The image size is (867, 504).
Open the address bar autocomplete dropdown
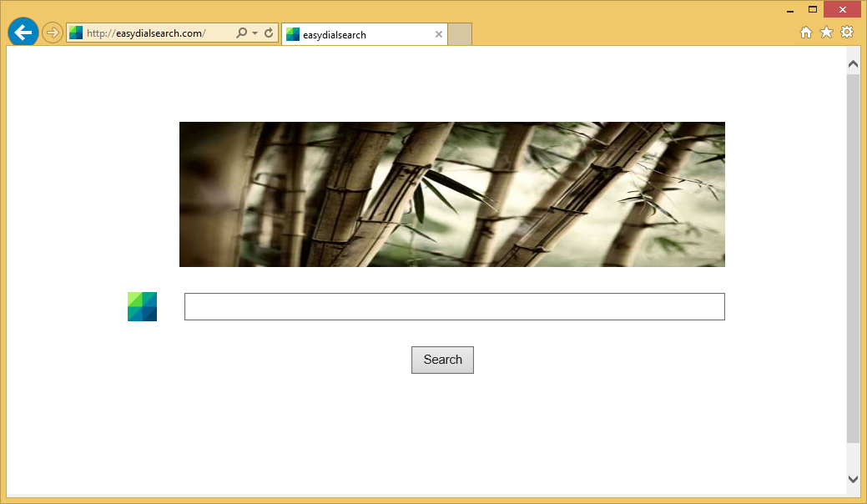pyautogui.click(x=253, y=32)
